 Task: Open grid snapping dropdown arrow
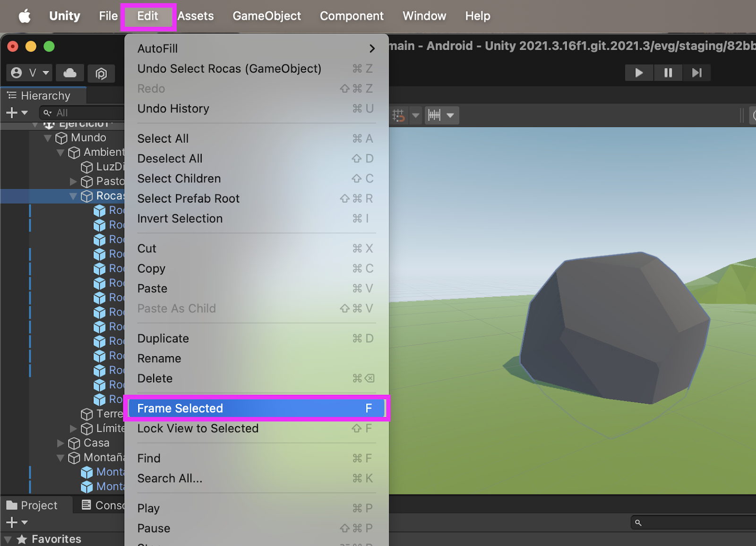pos(415,115)
